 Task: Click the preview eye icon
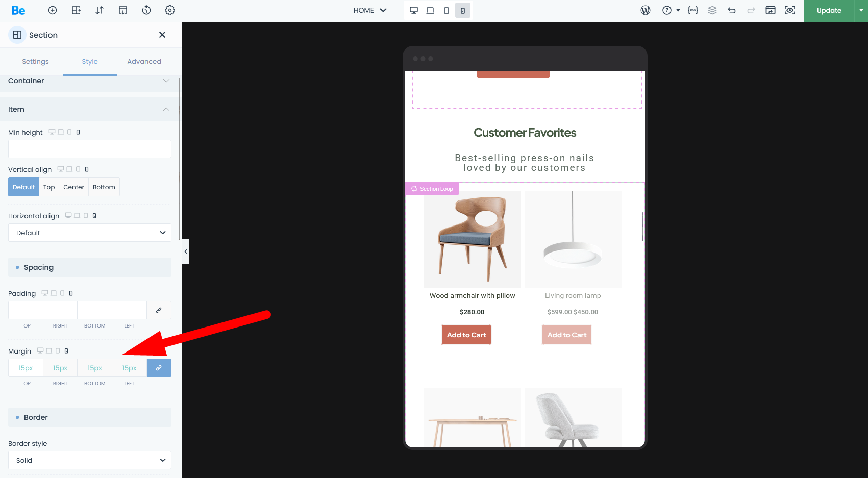790,10
